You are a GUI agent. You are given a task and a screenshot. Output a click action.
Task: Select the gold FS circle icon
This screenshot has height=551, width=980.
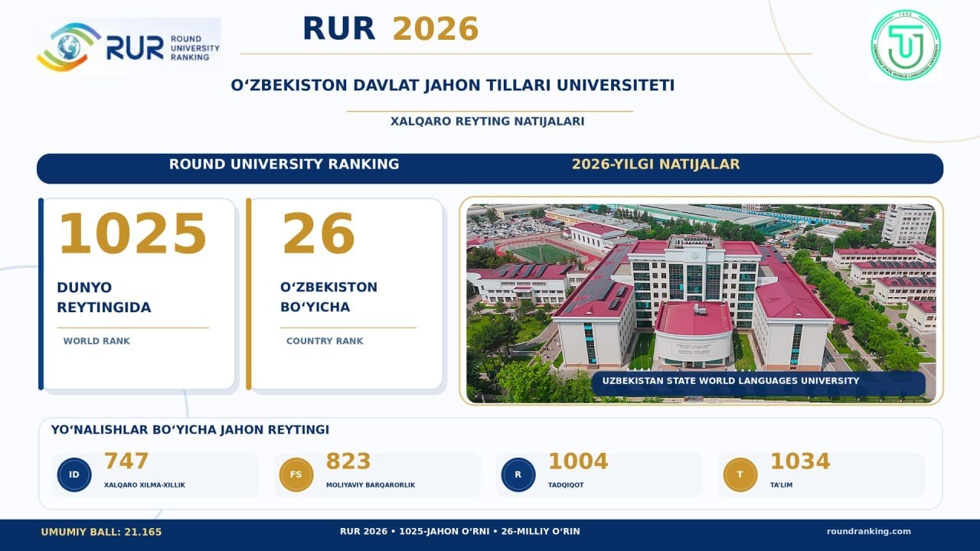point(296,474)
